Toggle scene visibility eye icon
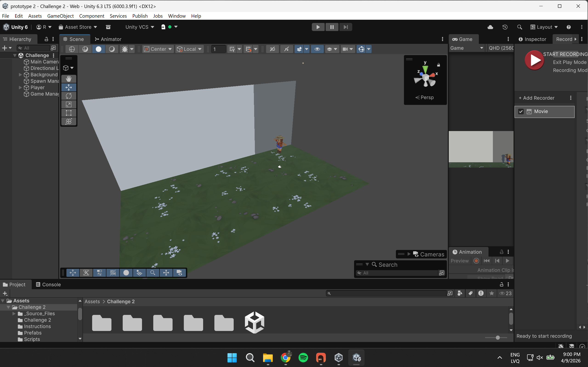Image resolution: width=588 pixels, height=367 pixels. click(317, 49)
